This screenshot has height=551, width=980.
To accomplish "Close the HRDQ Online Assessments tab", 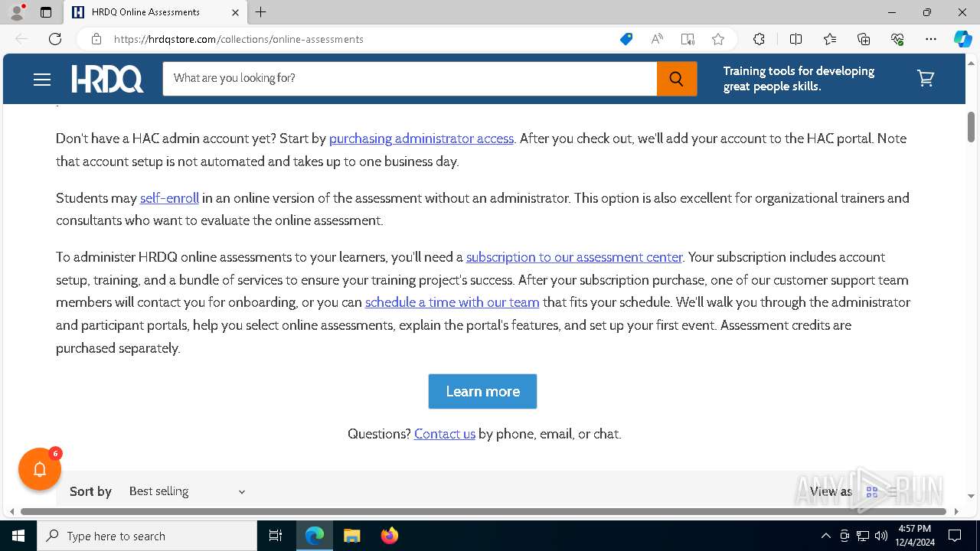I will 235,12.
